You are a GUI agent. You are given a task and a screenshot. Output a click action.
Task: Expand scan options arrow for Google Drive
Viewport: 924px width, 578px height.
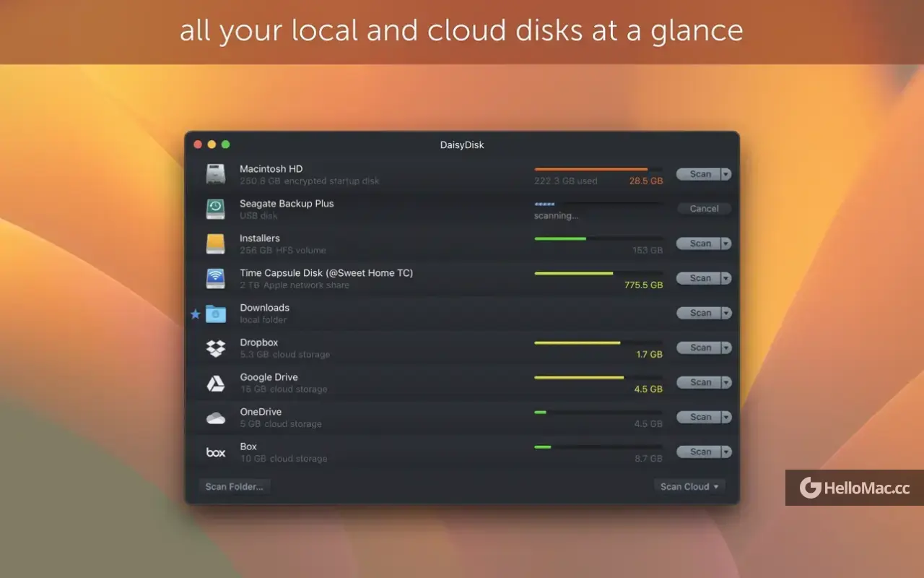coord(726,382)
